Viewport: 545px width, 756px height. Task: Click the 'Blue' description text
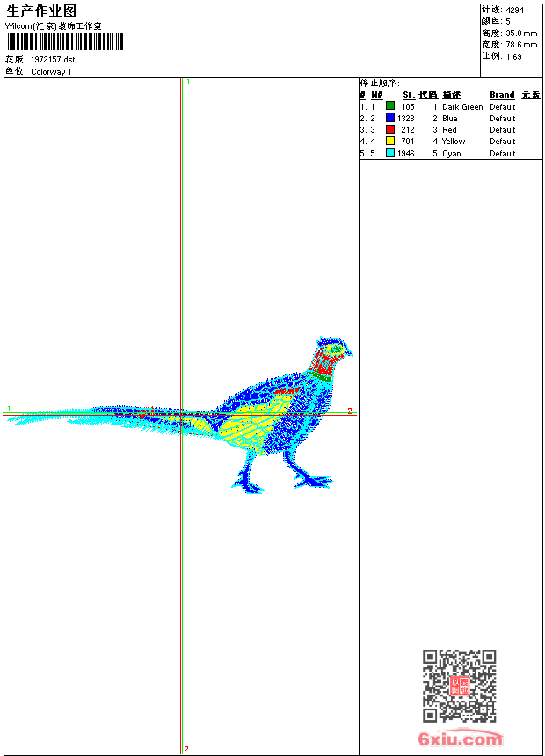pyautogui.click(x=449, y=119)
